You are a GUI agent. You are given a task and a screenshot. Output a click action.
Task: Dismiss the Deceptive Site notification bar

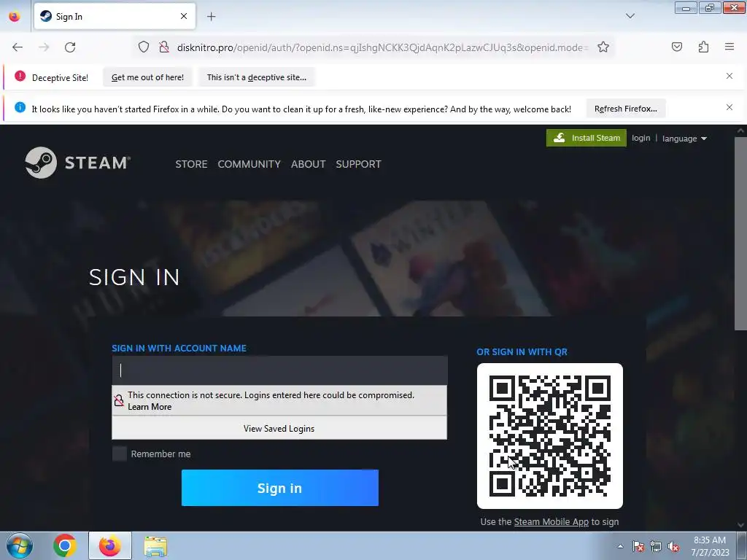point(729,76)
